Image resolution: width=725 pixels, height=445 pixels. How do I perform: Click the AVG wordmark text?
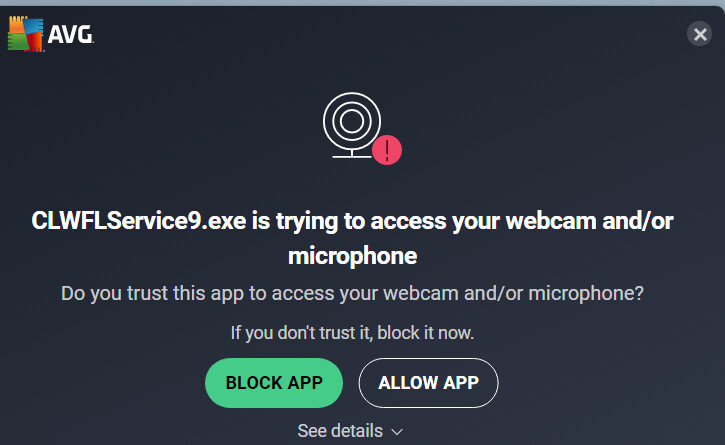[x=70, y=35]
